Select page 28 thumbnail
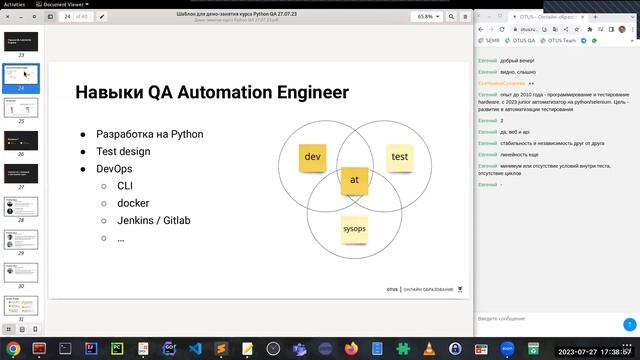 coord(21,207)
